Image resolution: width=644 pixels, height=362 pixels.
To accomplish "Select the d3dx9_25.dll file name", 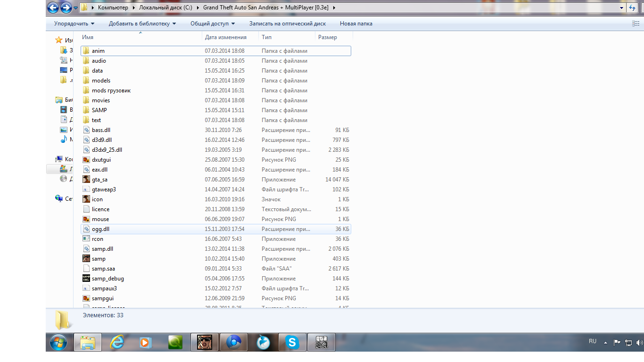I will 107,150.
